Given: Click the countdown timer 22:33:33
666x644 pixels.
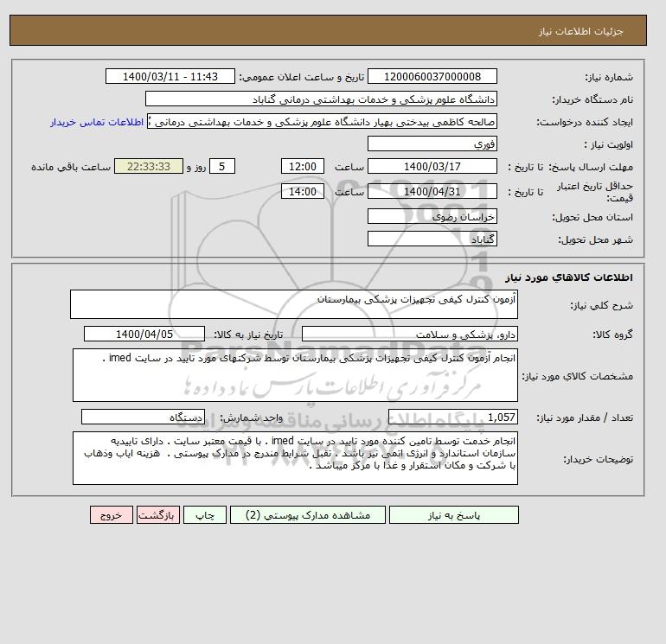Looking at the screenshot, I should click(149, 167).
